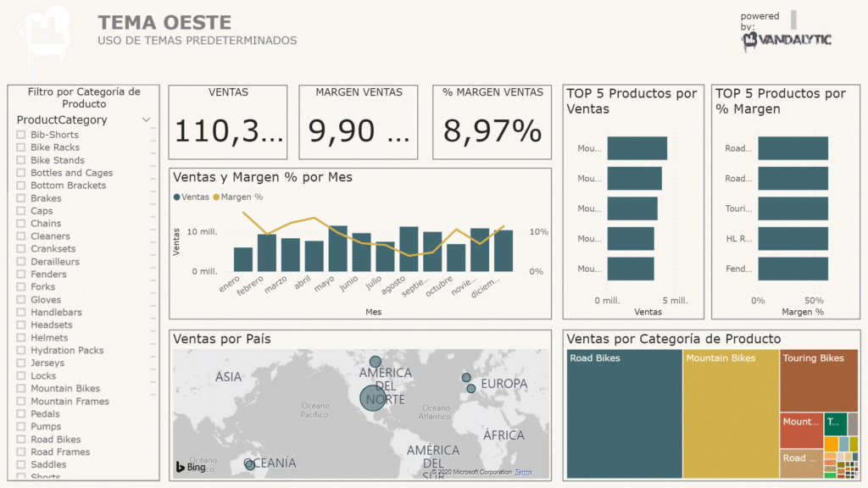
Task: Select the Road Bikes treemap block
Action: coord(625,413)
